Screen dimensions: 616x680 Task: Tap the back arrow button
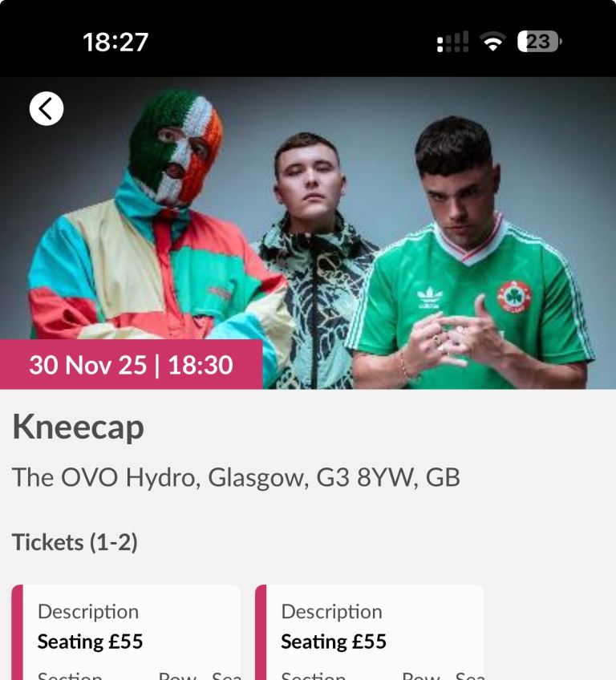click(47, 108)
